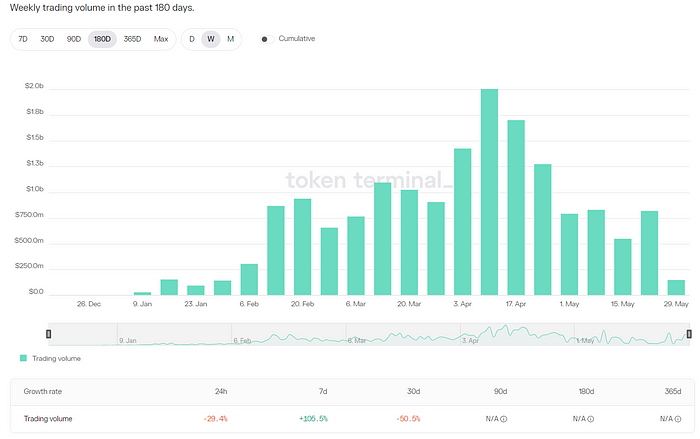700x439 pixels.
Task: Click the mini overview chart near 6. Mar
Action: click(x=360, y=335)
